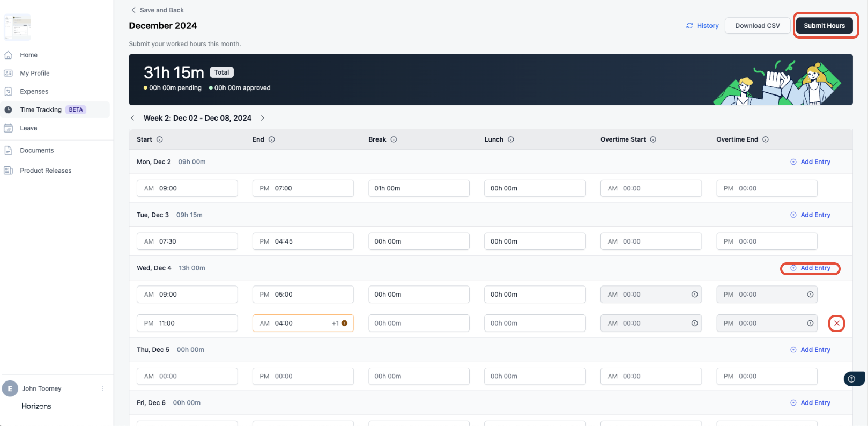Click the Total badge beside 31h 15m
Viewport: 868px width, 426px height.
221,72
